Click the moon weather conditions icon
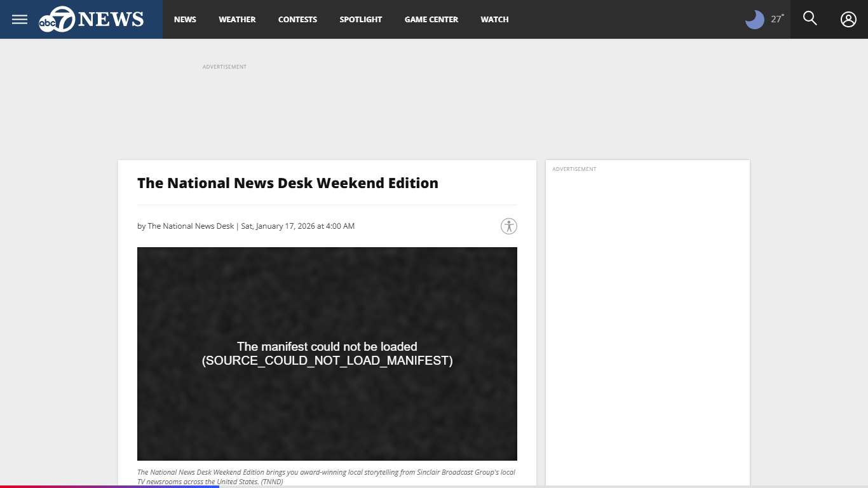Viewport: 868px width, 488px height. click(754, 19)
